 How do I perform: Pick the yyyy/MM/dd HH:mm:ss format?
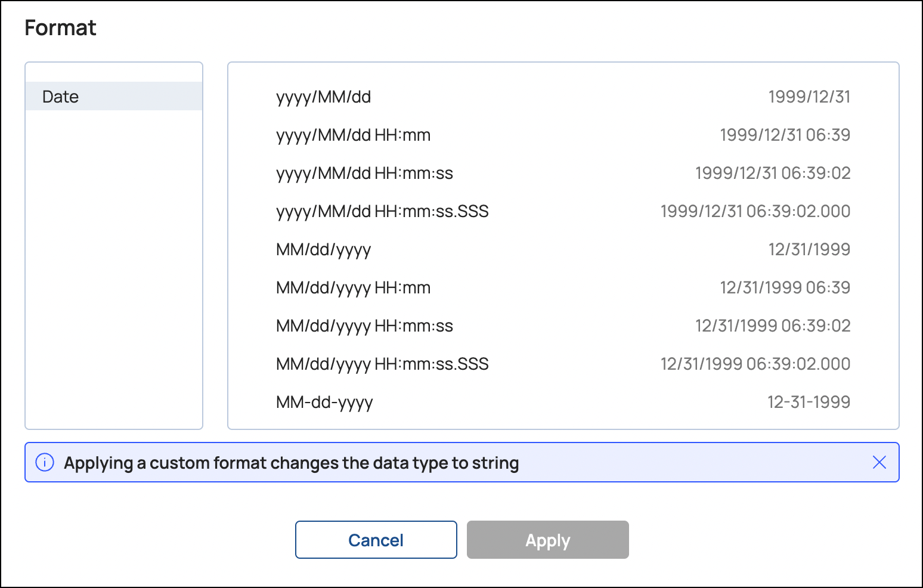[x=364, y=173]
